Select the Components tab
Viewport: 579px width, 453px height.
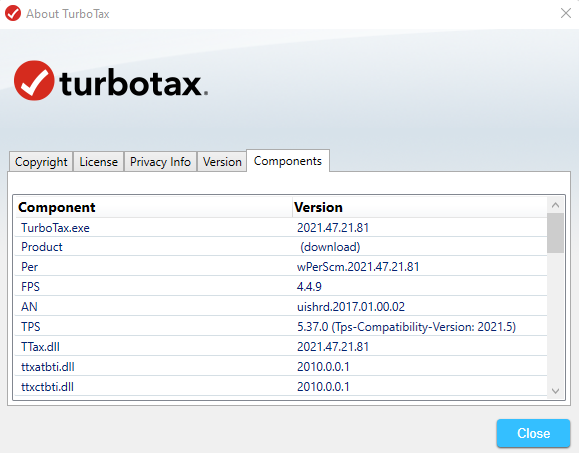(288, 161)
